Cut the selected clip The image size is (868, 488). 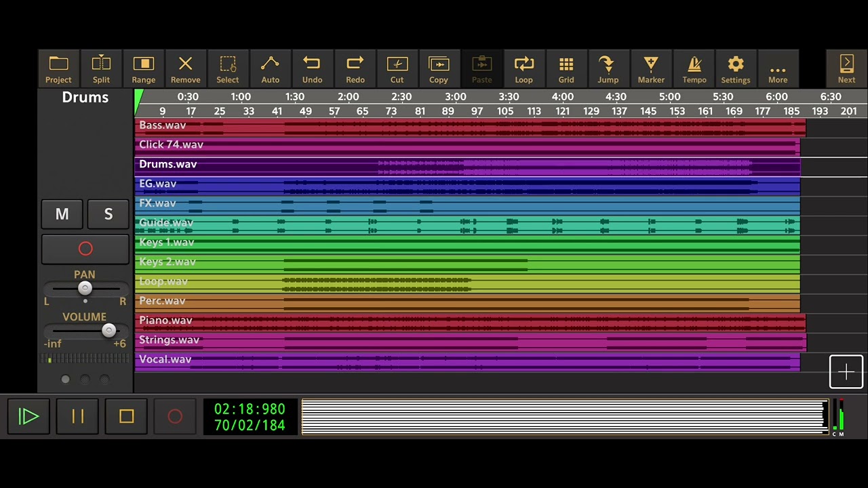pyautogui.click(x=397, y=69)
